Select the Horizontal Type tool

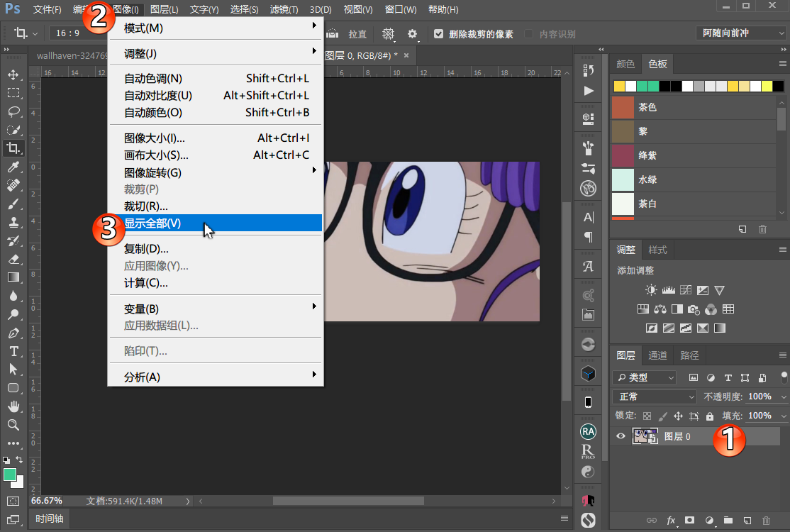pos(13,351)
